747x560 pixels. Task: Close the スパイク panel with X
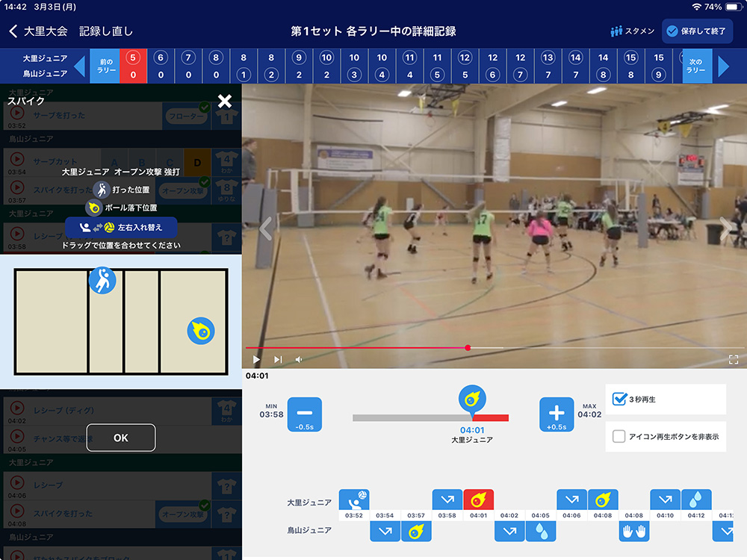tap(224, 102)
